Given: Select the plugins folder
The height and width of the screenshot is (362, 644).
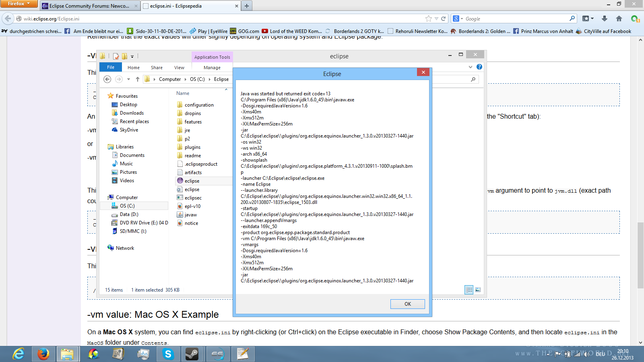Looking at the screenshot, I should point(188,147).
